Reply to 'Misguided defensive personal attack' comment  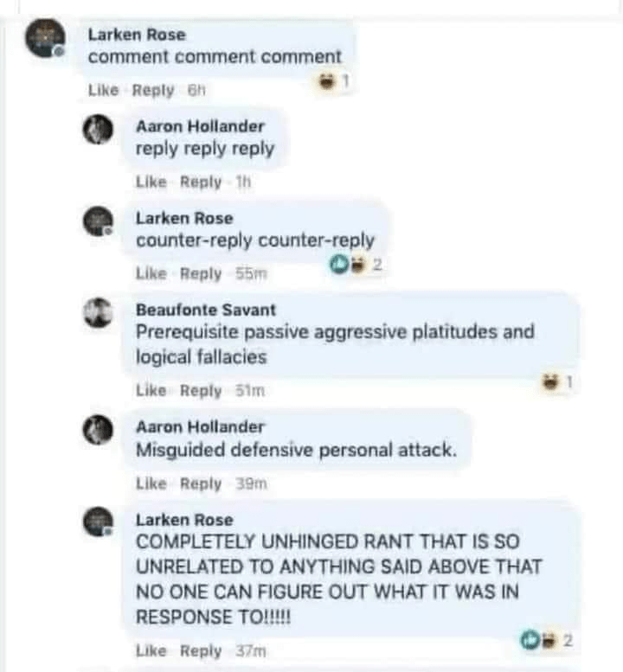(x=201, y=483)
